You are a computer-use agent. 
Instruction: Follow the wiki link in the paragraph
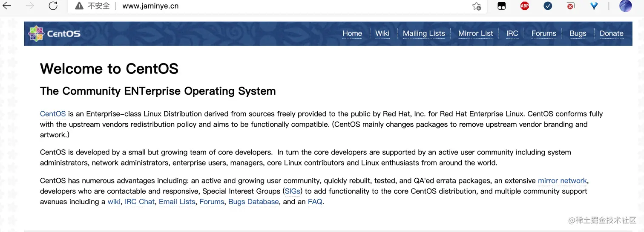click(x=114, y=202)
